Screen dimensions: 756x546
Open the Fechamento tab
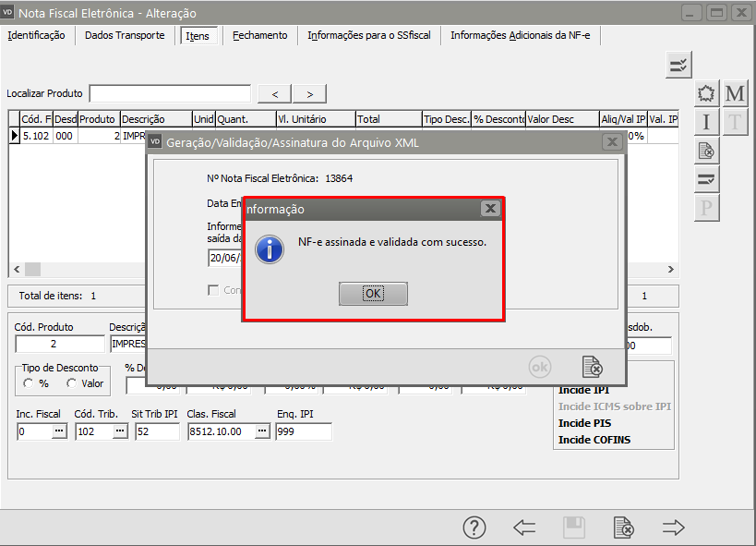(x=260, y=35)
